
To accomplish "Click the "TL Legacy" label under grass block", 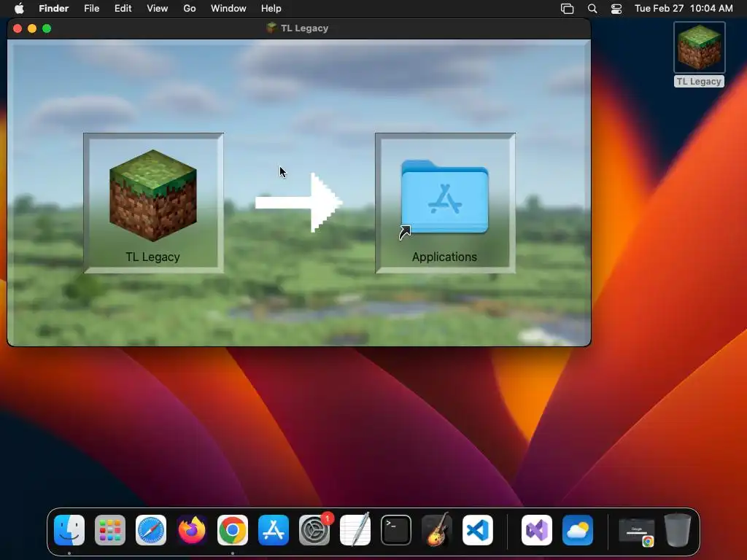I will coord(153,257).
